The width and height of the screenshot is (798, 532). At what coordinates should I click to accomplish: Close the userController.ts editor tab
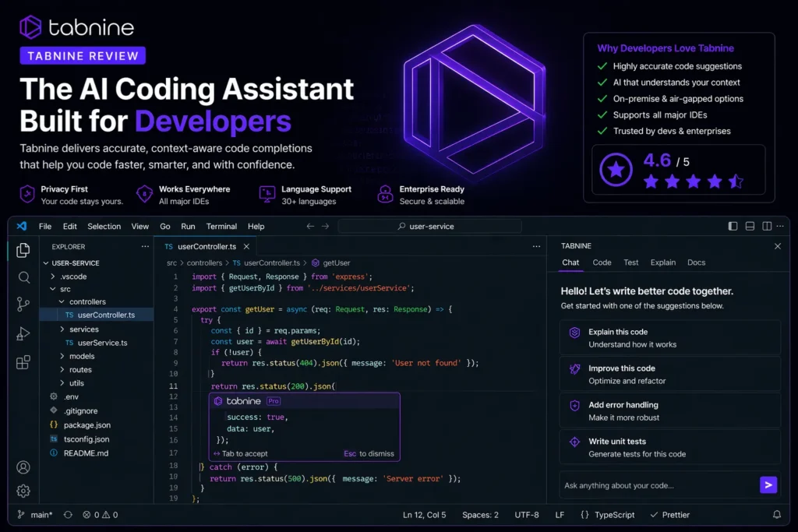(246, 246)
